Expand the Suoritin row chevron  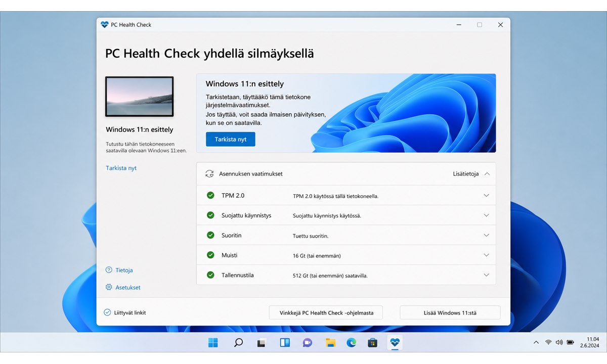(x=487, y=235)
